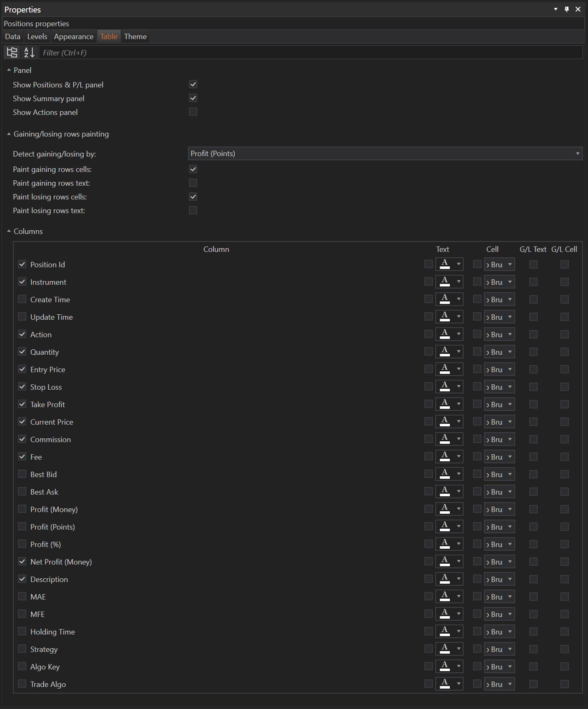Click the Filter search field

310,52
